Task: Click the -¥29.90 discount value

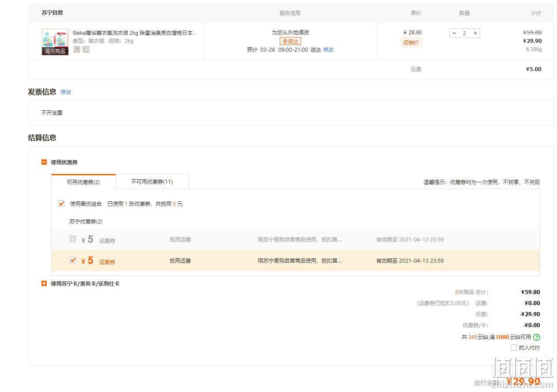Action: coord(530,314)
